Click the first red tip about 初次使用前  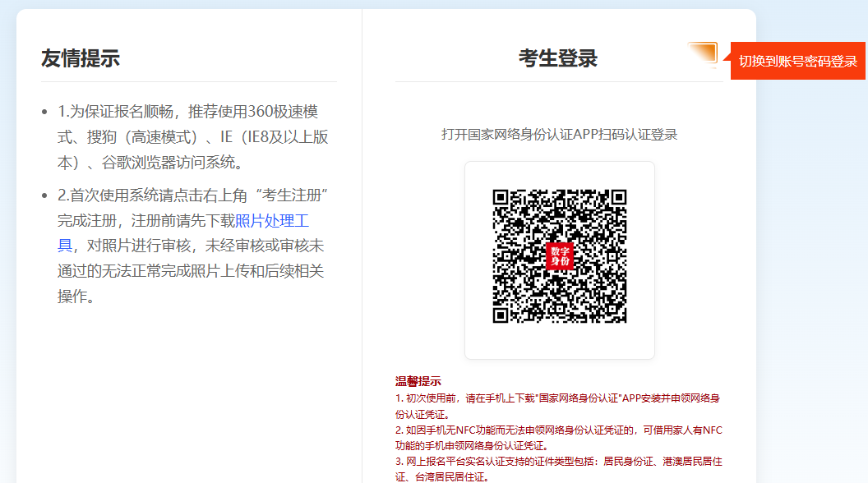tap(558, 406)
